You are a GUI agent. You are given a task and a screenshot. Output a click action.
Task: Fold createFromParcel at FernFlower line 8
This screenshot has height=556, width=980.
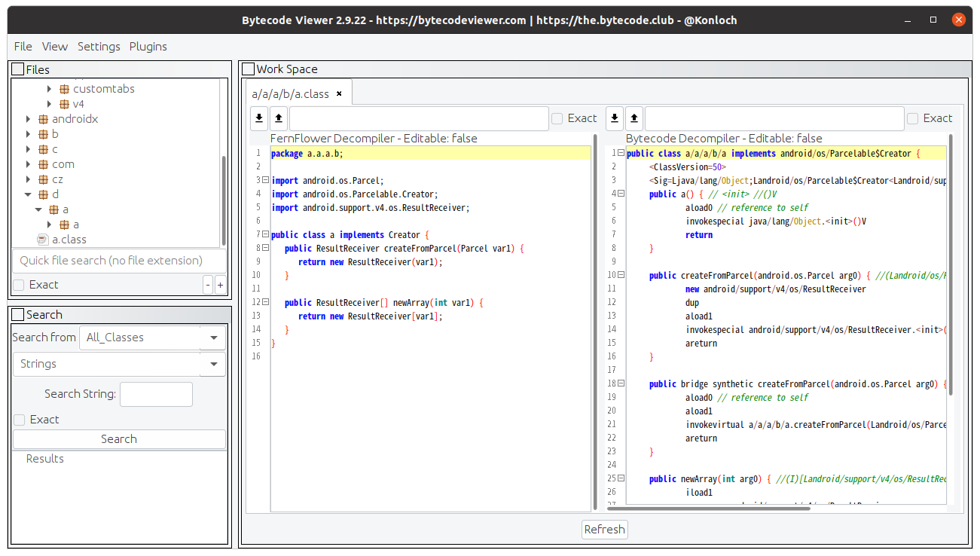pyautogui.click(x=266, y=248)
